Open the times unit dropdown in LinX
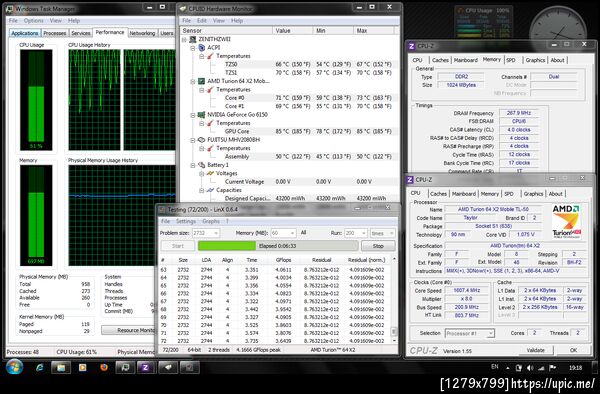600x394 pixels. pyautogui.click(x=391, y=233)
